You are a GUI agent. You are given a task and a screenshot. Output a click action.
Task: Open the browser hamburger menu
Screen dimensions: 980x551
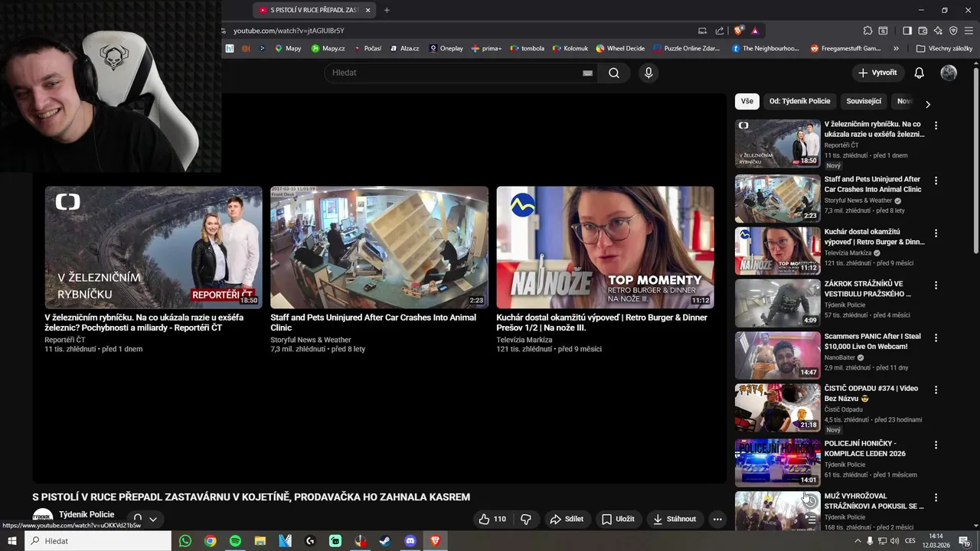point(969,31)
